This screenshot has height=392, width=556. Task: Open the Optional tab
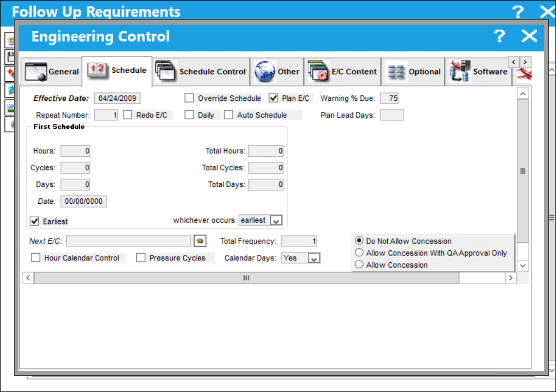413,72
